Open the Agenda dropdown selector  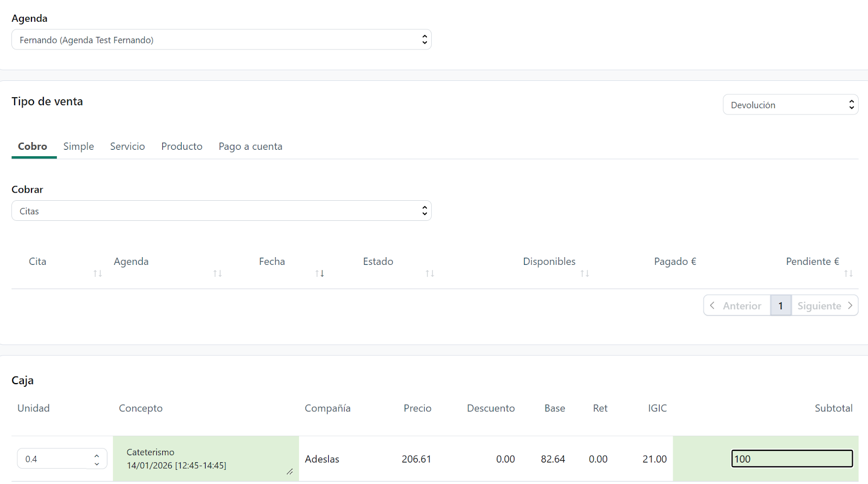[221, 40]
